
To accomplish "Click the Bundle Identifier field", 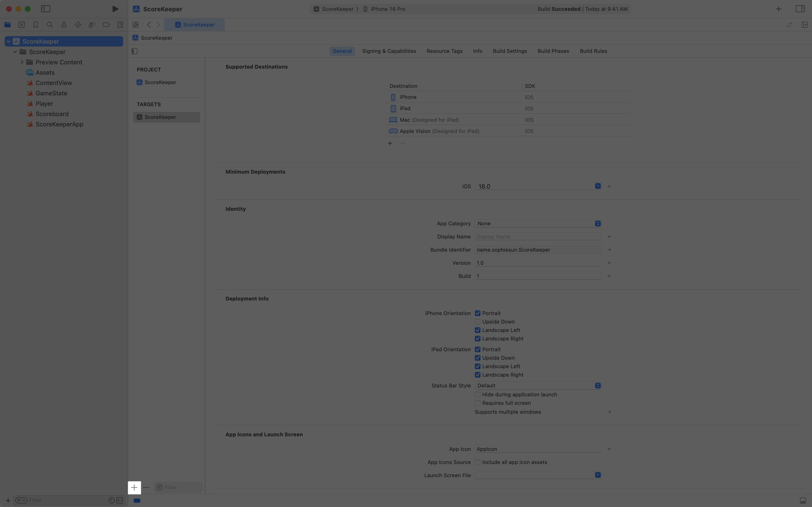I will tap(538, 250).
